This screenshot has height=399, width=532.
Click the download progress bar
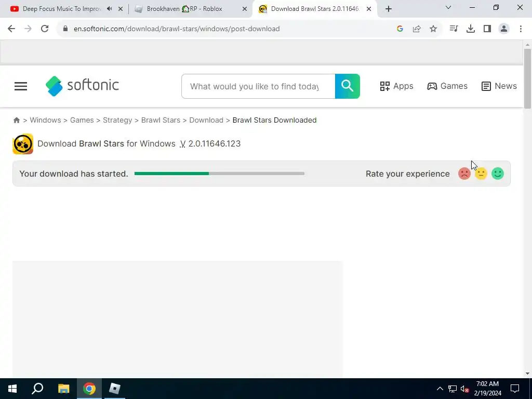click(219, 174)
